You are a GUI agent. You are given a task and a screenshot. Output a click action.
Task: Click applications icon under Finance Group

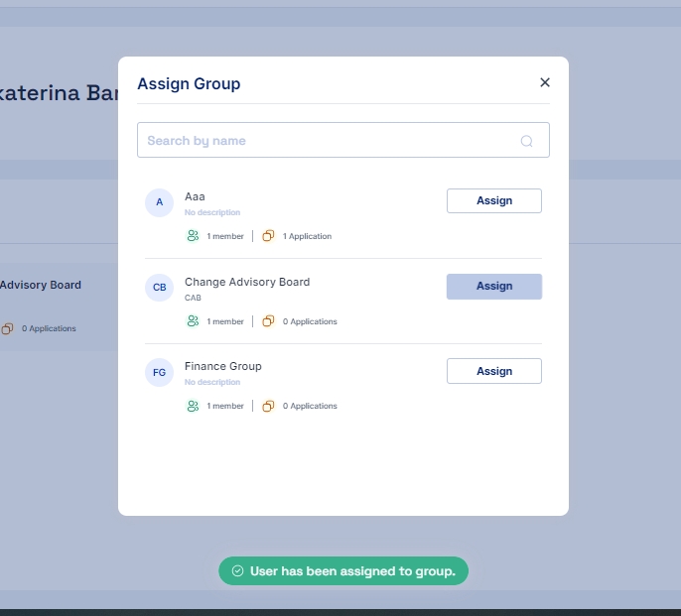(268, 406)
